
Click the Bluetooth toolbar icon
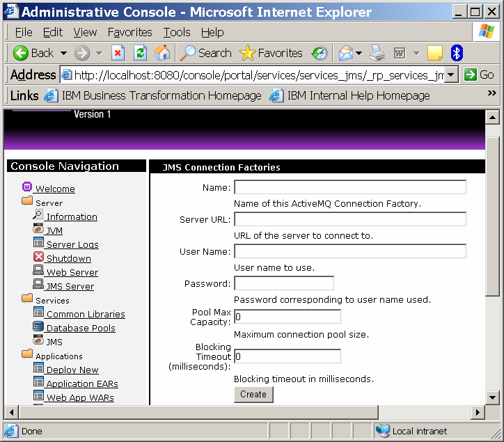coord(457,53)
